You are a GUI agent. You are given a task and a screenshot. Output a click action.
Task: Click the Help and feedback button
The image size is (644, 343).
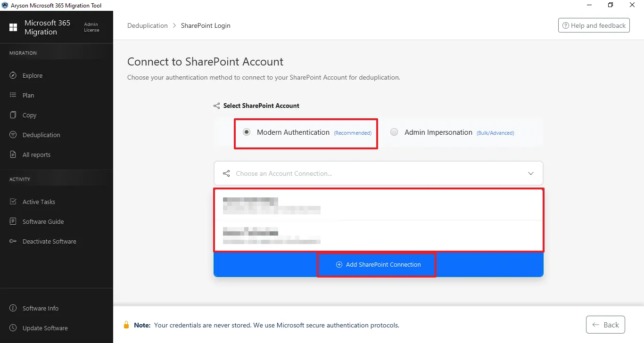pos(594,25)
